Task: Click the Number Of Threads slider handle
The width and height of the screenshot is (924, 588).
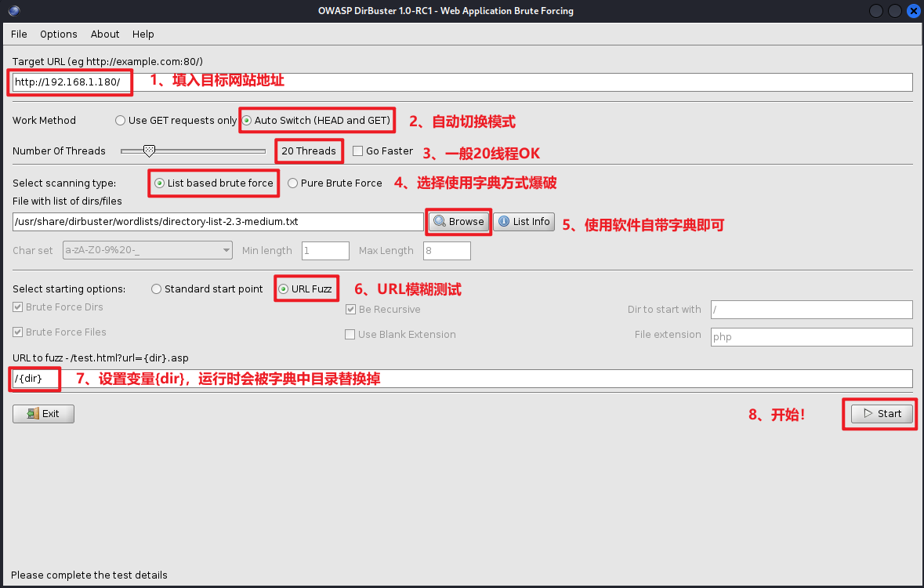Action: click(149, 151)
